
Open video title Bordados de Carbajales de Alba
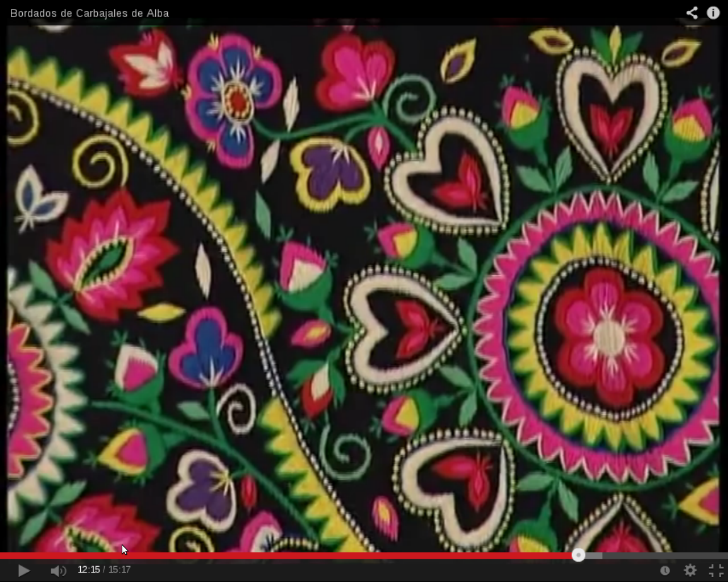coord(90,13)
